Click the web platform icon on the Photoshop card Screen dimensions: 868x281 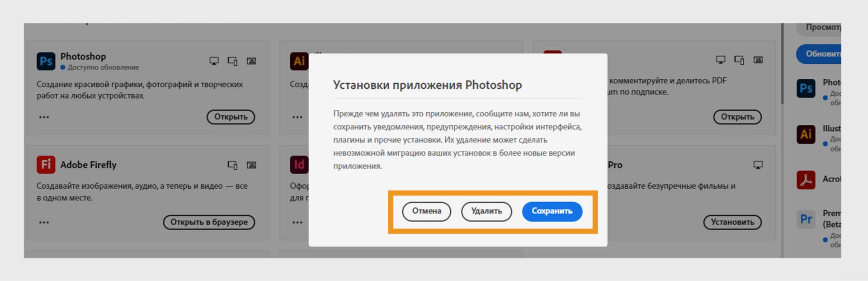point(251,61)
